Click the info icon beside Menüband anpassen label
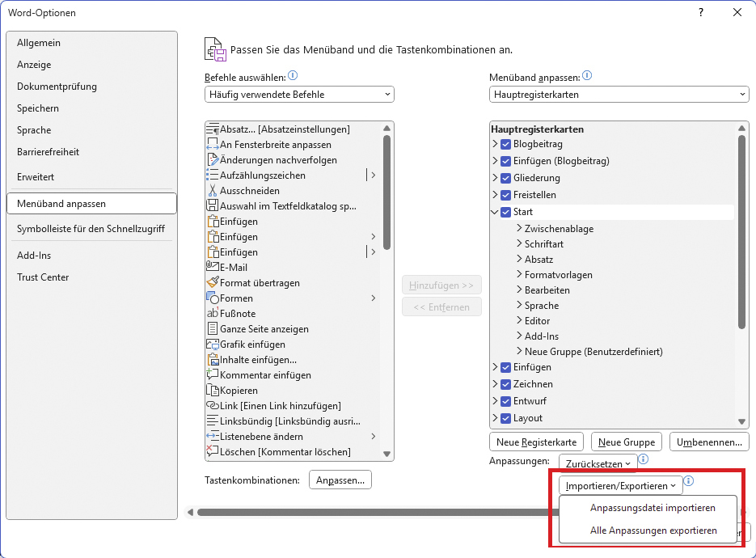 (x=587, y=76)
